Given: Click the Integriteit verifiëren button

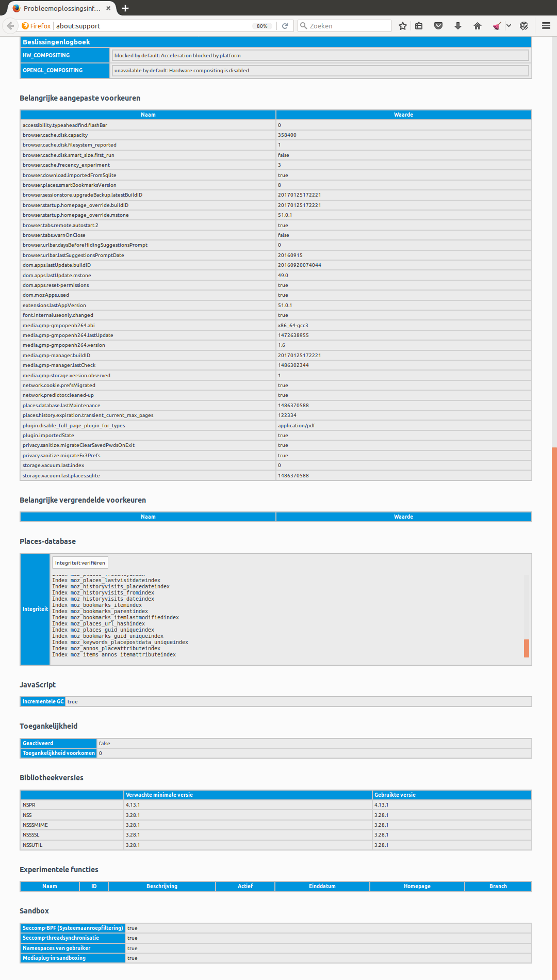Looking at the screenshot, I should pos(80,563).
